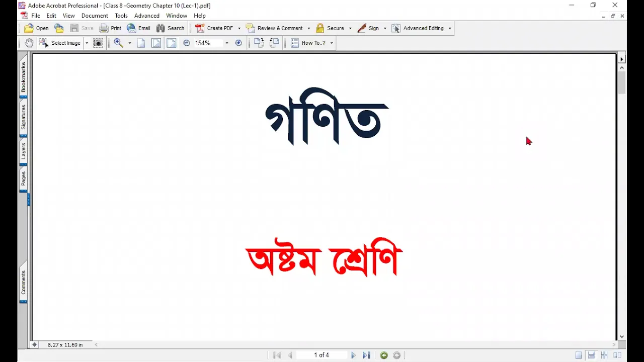
Task: Rotate the page counterclockwise
Action: coord(274,43)
